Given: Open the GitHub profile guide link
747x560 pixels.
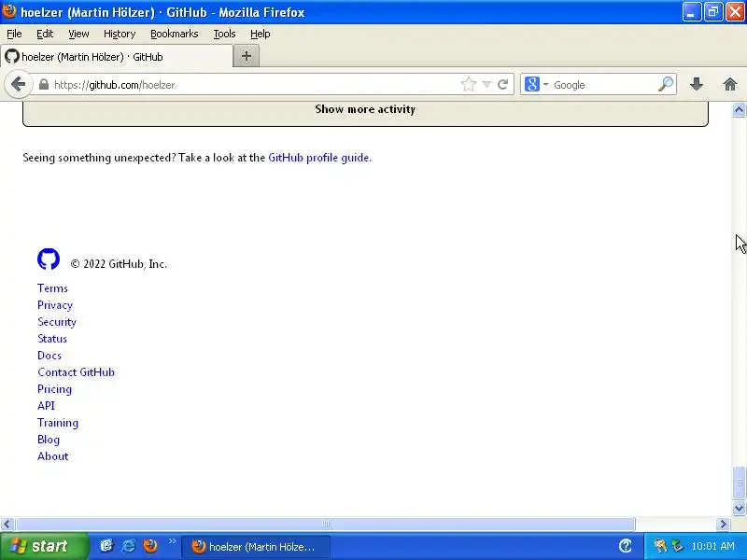Looking at the screenshot, I should [318, 158].
